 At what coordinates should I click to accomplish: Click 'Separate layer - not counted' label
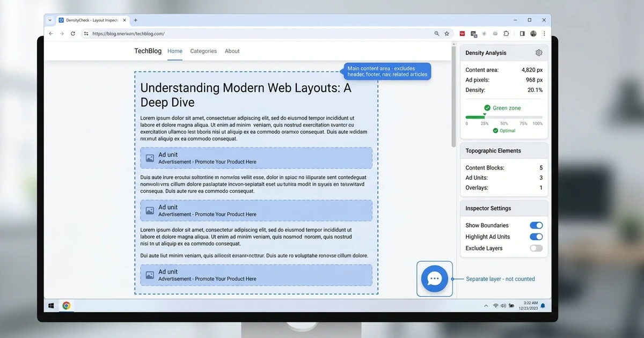(500, 279)
